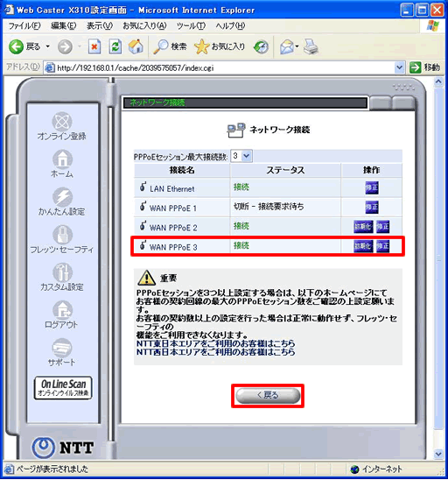The height and width of the screenshot is (480, 448).
Task: Open the ツール(T) menu
Action: pyautogui.click(x=191, y=26)
